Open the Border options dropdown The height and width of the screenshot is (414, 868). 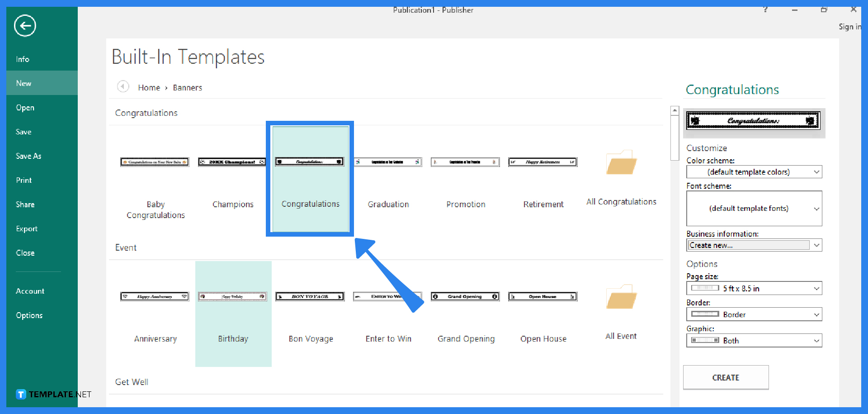point(816,314)
